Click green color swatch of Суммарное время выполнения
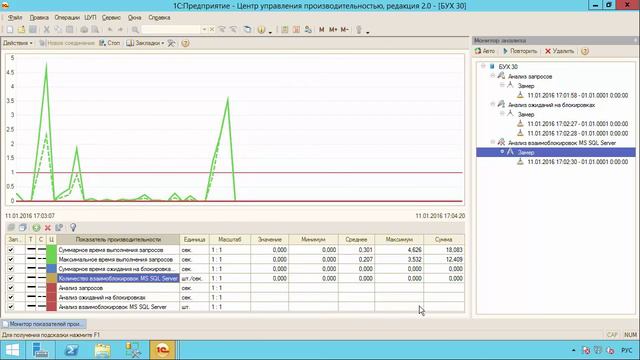The height and width of the screenshot is (360, 640). 51,249
